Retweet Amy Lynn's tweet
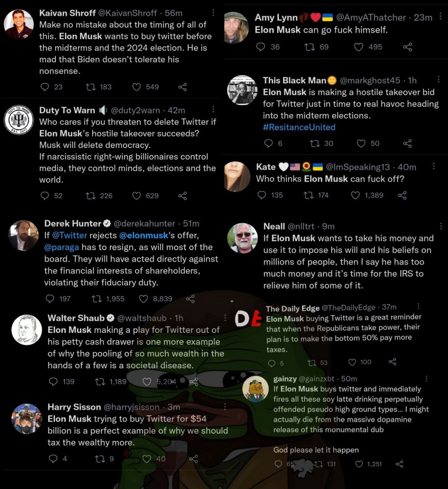Screen dimensions: 448x489 pos(309,47)
